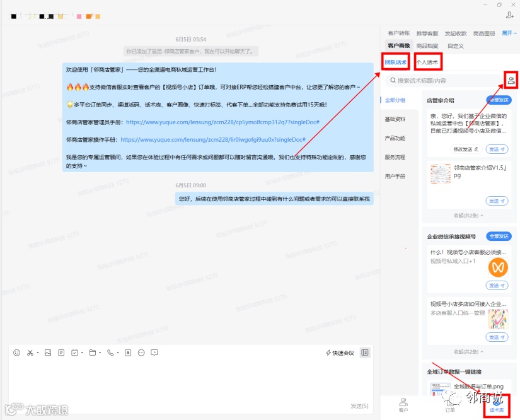The height and width of the screenshot is (420, 520).
Task: Open the 话术库 bottom tab
Action: coord(497,405)
